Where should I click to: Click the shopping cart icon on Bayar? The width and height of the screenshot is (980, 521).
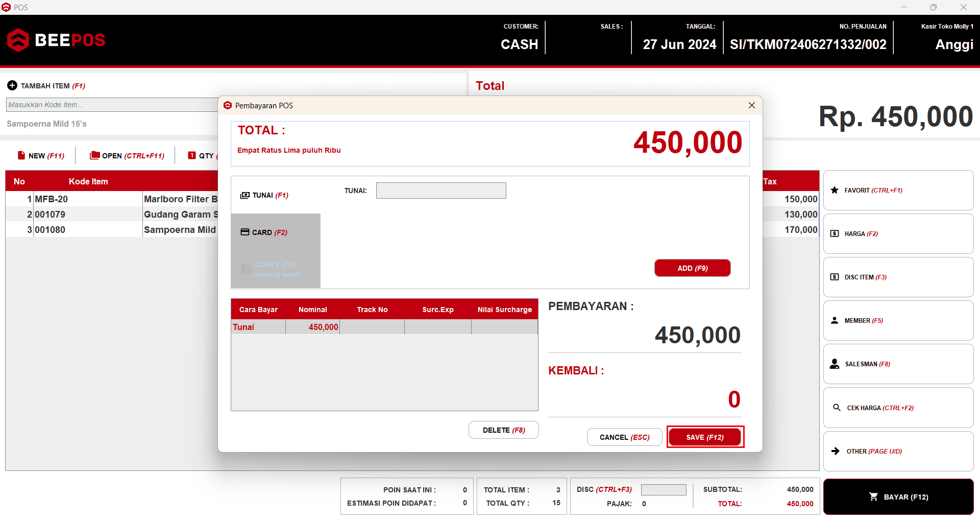873,497
